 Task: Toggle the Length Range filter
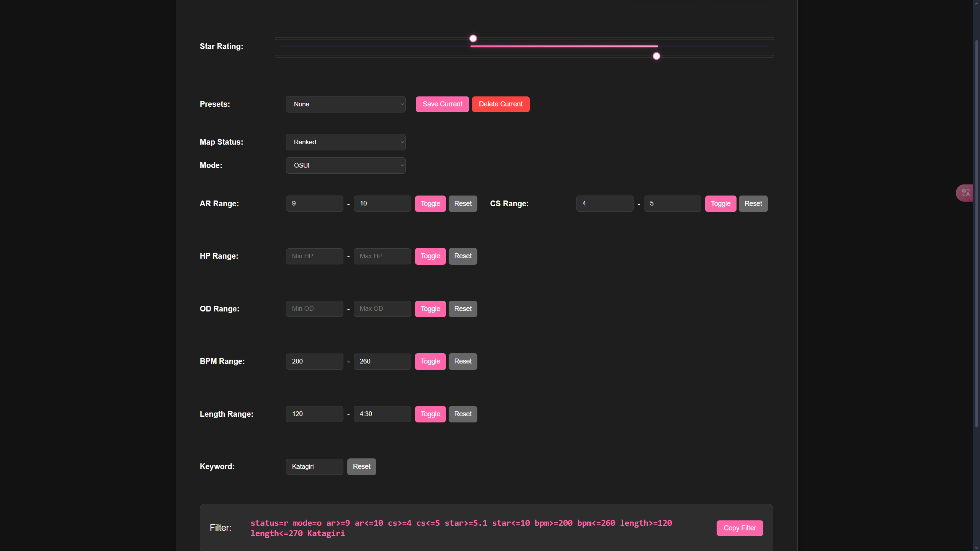click(430, 414)
